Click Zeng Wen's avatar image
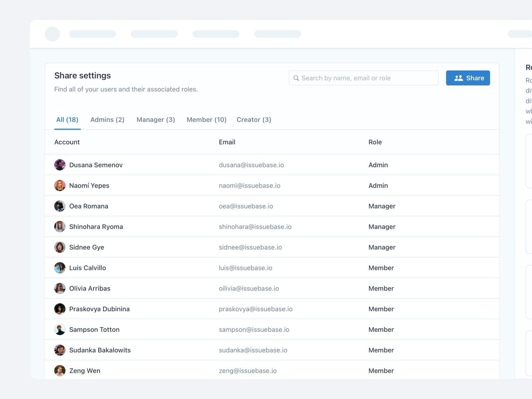 [x=60, y=370]
